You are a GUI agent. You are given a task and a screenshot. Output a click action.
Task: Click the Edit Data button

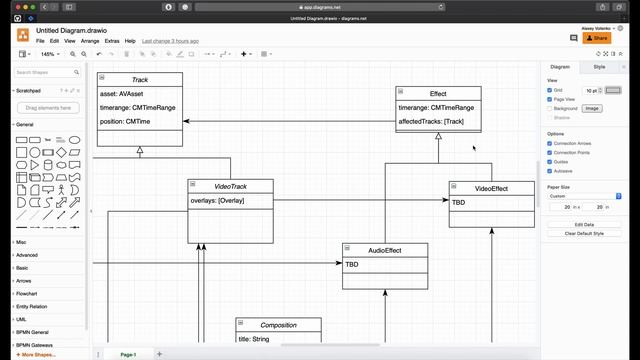pyautogui.click(x=584, y=224)
